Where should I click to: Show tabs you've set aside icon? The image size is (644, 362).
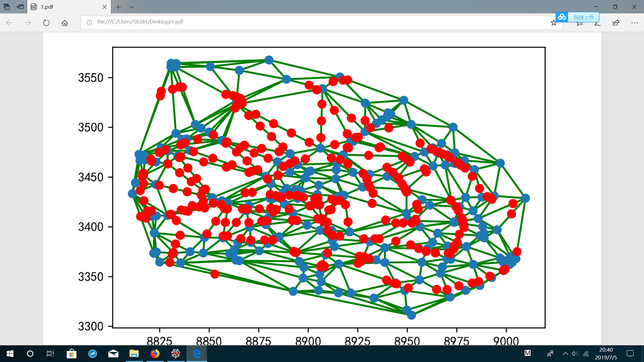[x=7, y=7]
